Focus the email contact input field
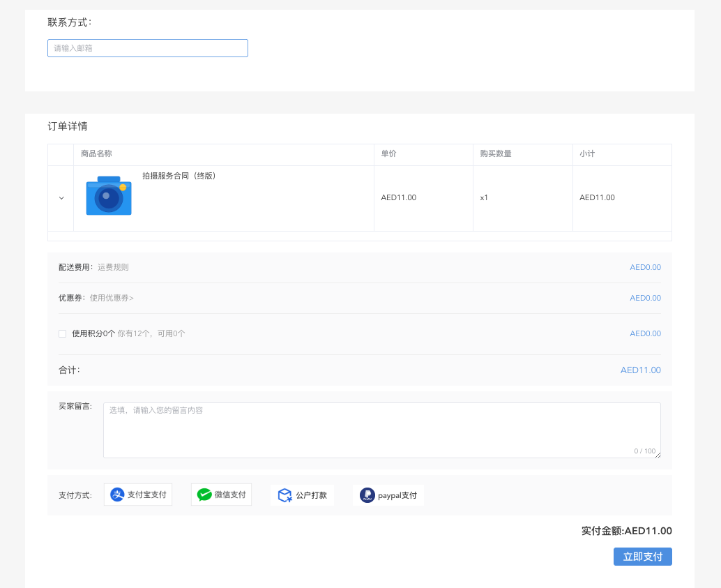 point(147,48)
